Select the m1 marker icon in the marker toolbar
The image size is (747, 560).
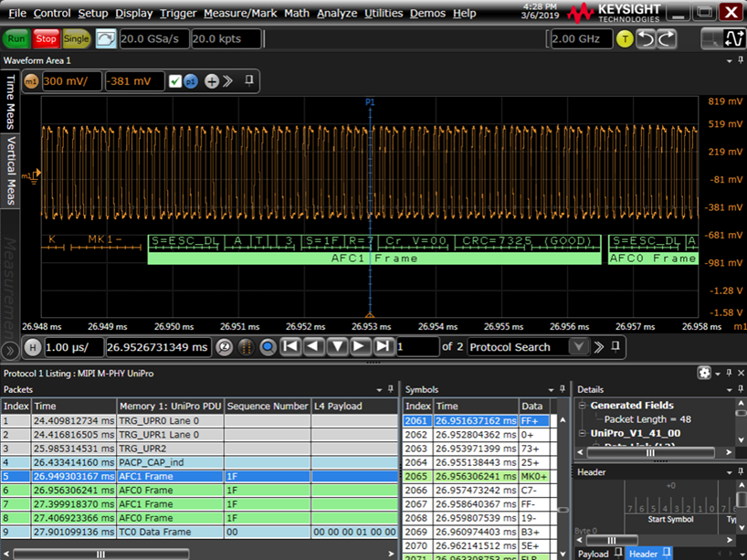pos(29,80)
